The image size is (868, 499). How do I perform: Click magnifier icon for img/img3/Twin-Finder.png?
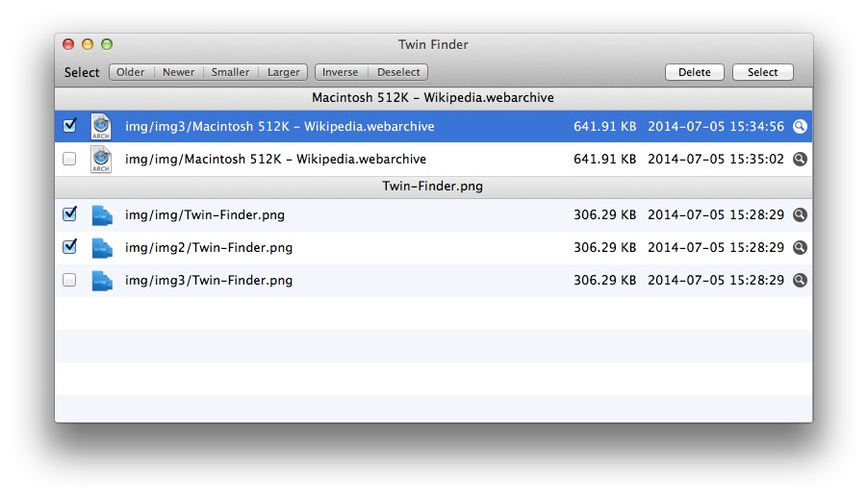pos(800,280)
